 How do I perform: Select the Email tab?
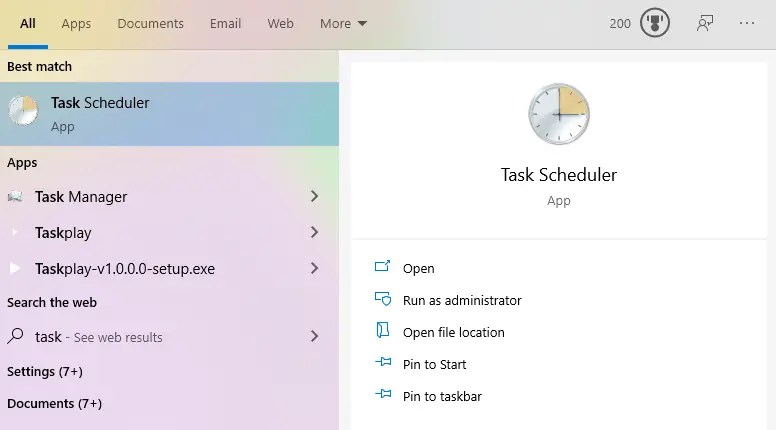(x=225, y=23)
